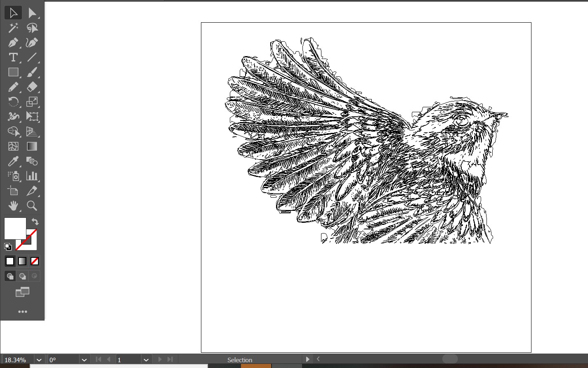Open Change Screen Mode button
Screen dimensions: 588x368
click(x=22, y=292)
